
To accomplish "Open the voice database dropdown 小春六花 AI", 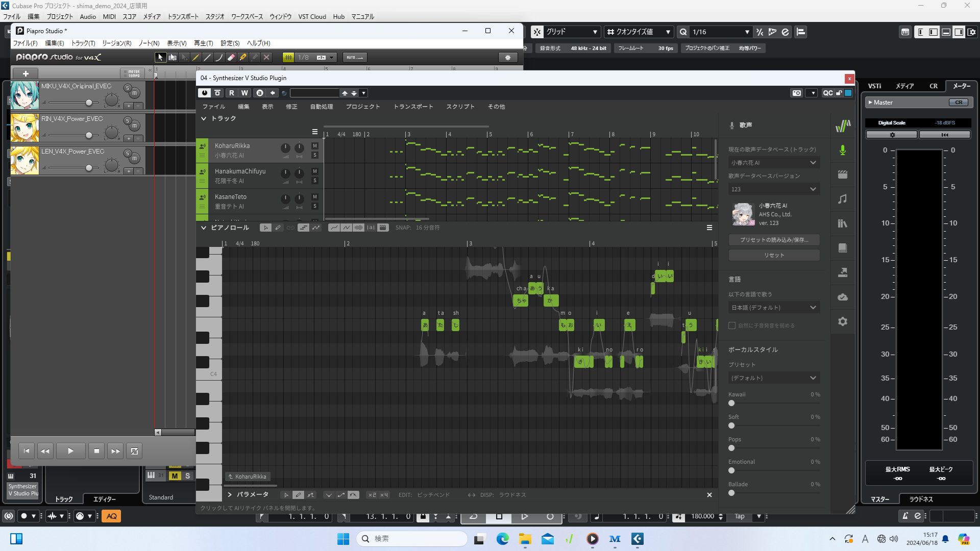I will point(774,163).
